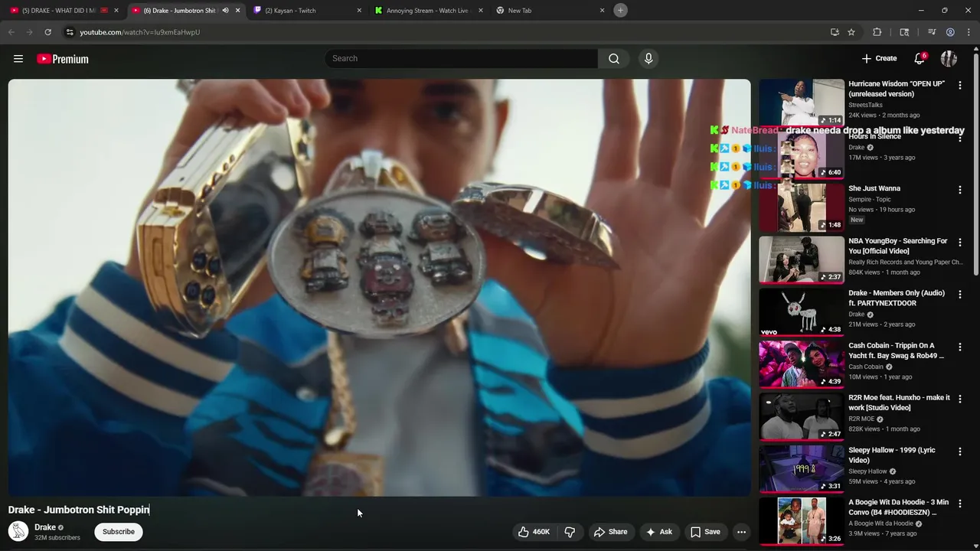Go back with browser back arrow
This screenshot has height=551, width=980.
11,32
